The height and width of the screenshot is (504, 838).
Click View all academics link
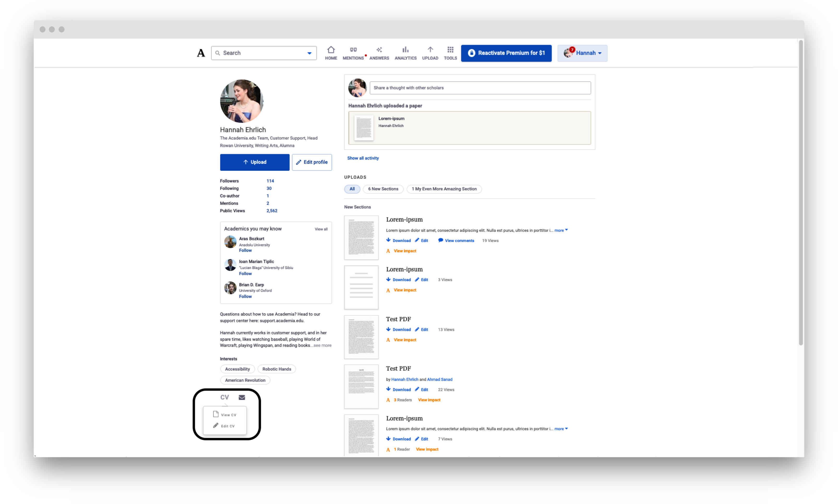point(321,229)
